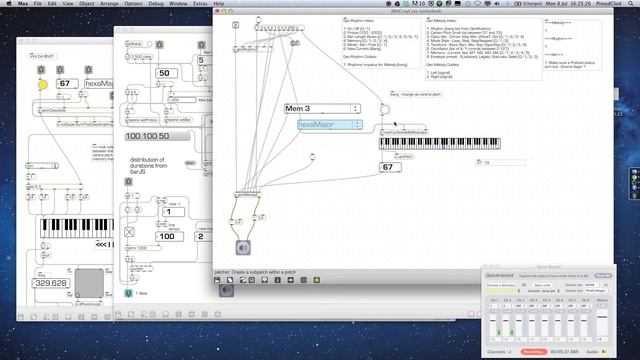Open the Edit menu

tap(52, 3)
